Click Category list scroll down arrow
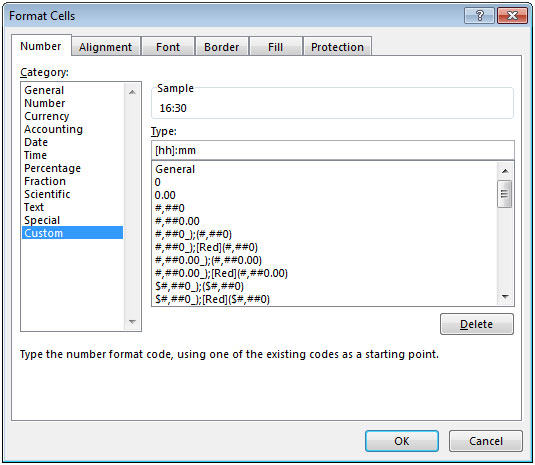 tap(132, 322)
